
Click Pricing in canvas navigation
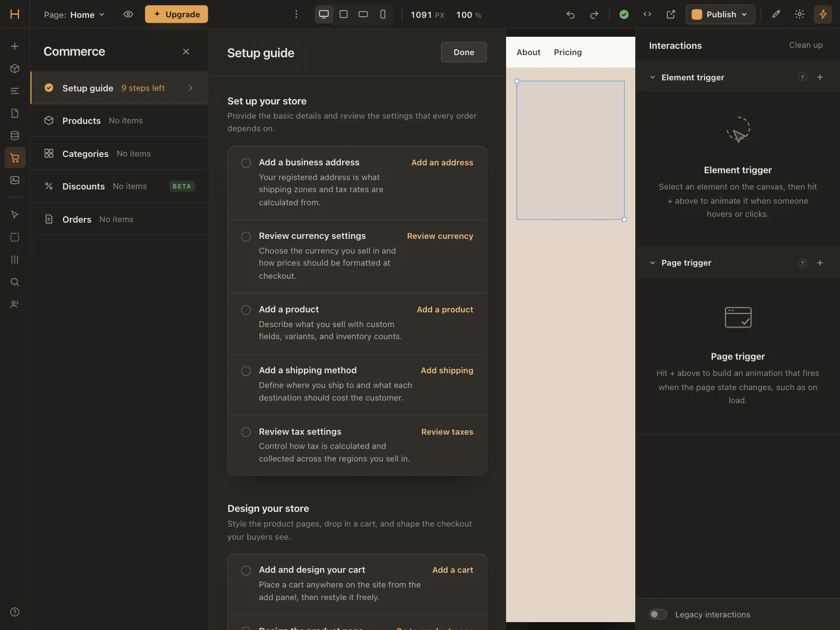[x=568, y=52]
